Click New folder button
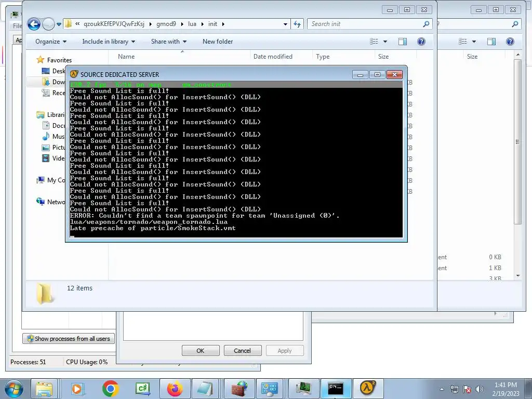532x399 pixels. [218, 42]
